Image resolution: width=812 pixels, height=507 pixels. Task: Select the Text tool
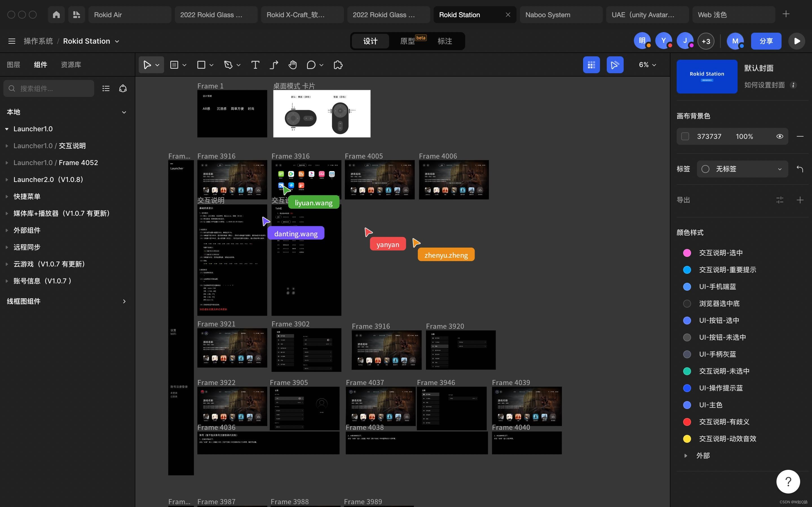(255, 65)
